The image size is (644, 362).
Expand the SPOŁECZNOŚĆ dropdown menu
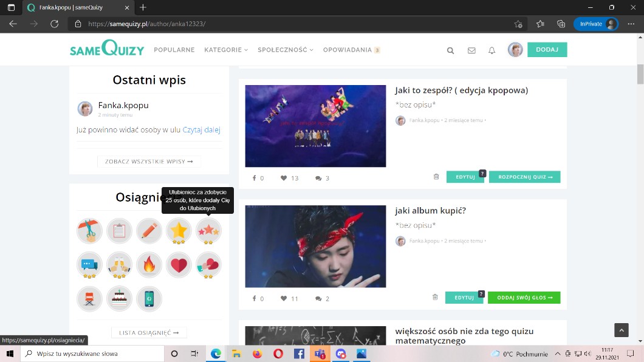click(x=285, y=50)
